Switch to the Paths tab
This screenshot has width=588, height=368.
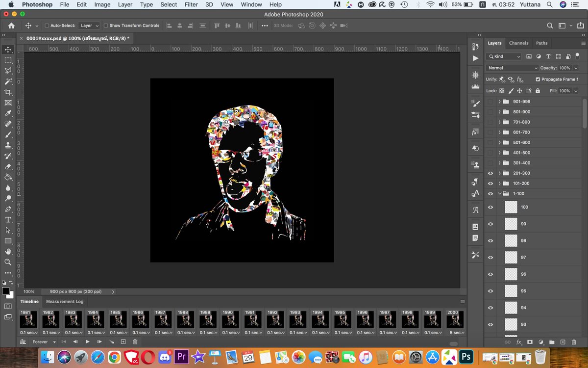(x=541, y=43)
